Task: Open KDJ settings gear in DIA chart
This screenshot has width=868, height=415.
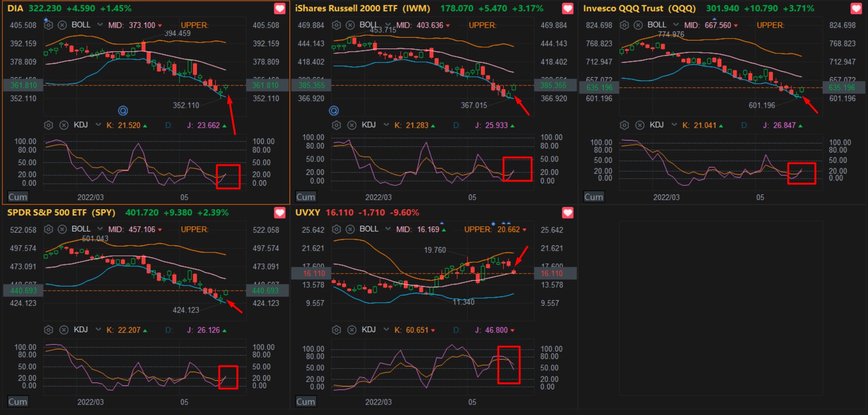Action: tap(49, 125)
